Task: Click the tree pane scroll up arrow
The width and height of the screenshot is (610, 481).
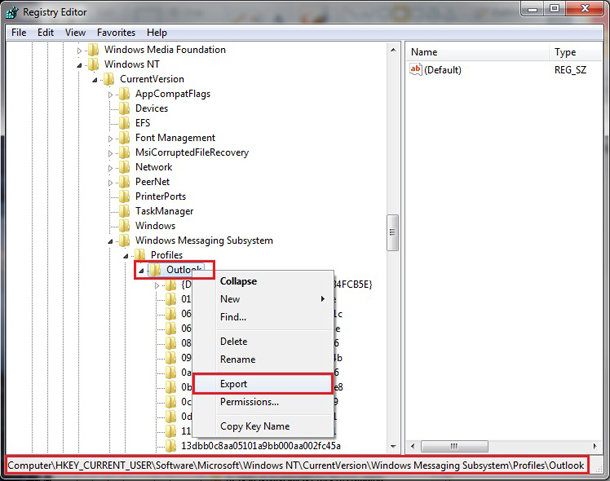Action: (393, 50)
